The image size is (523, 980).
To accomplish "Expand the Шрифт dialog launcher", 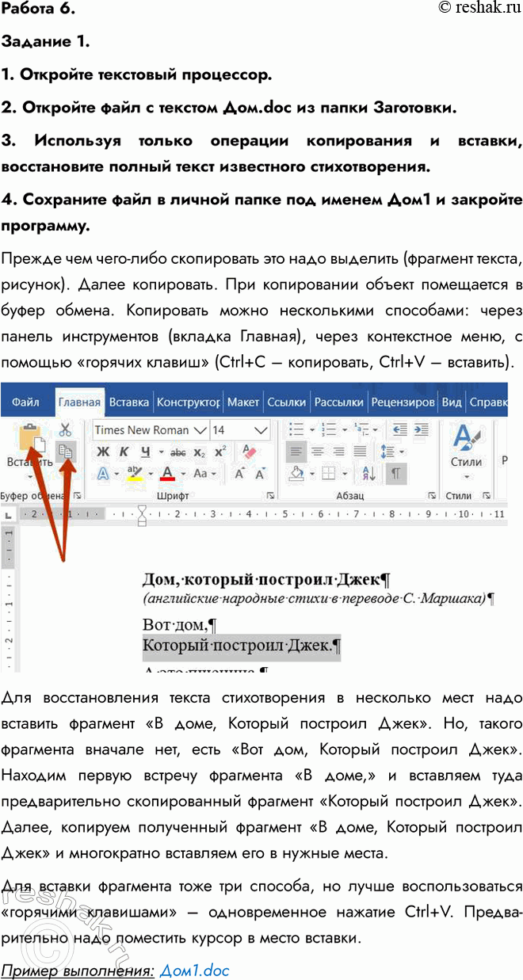I will click(x=271, y=496).
